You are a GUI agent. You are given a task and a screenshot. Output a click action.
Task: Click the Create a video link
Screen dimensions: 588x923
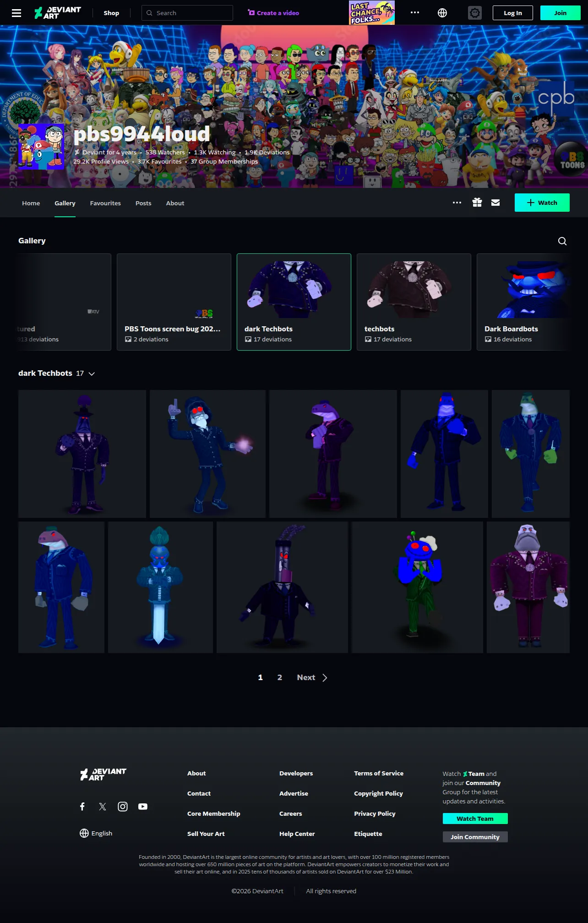[x=273, y=13]
